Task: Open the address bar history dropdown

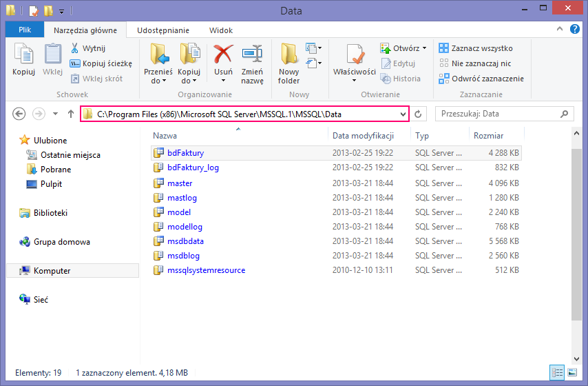Action: 403,114
